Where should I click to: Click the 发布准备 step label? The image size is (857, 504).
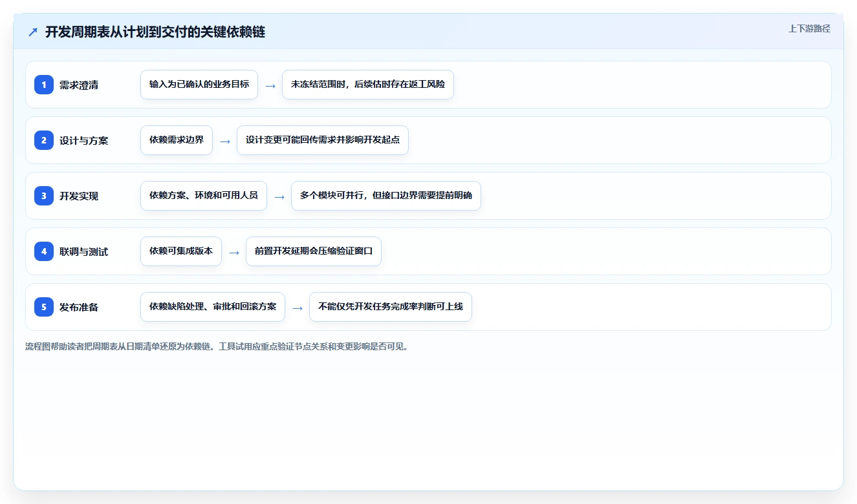click(79, 307)
